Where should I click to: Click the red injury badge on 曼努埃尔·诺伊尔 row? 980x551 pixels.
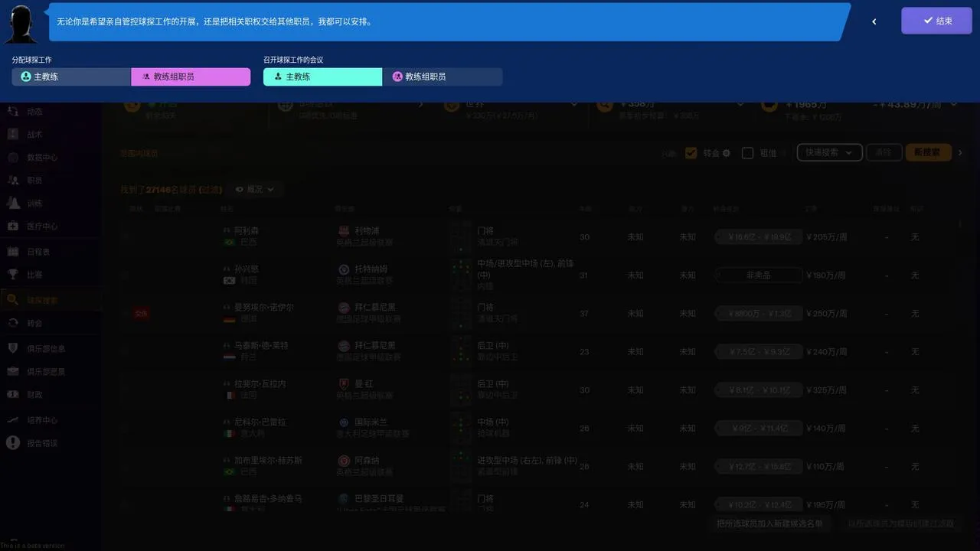pyautogui.click(x=140, y=313)
